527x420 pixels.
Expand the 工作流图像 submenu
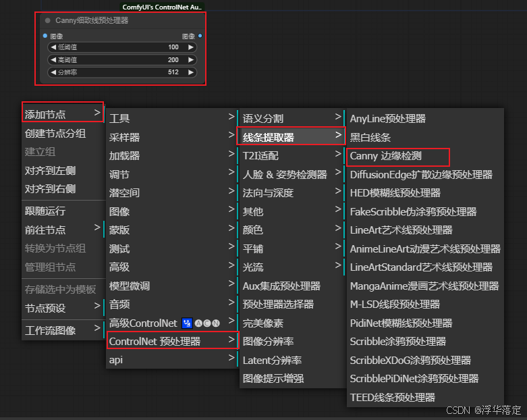pos(63,331)
